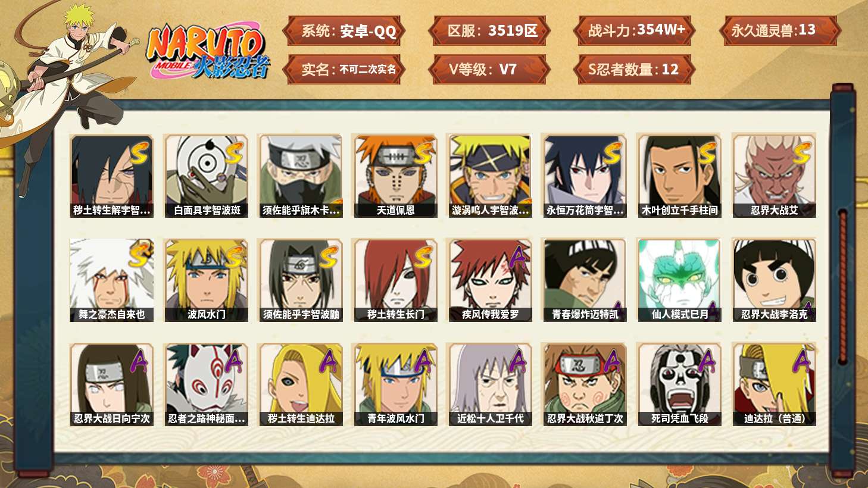
Task: Open the 迪达拉（普通） character card
Action: (x=774, y=384)
